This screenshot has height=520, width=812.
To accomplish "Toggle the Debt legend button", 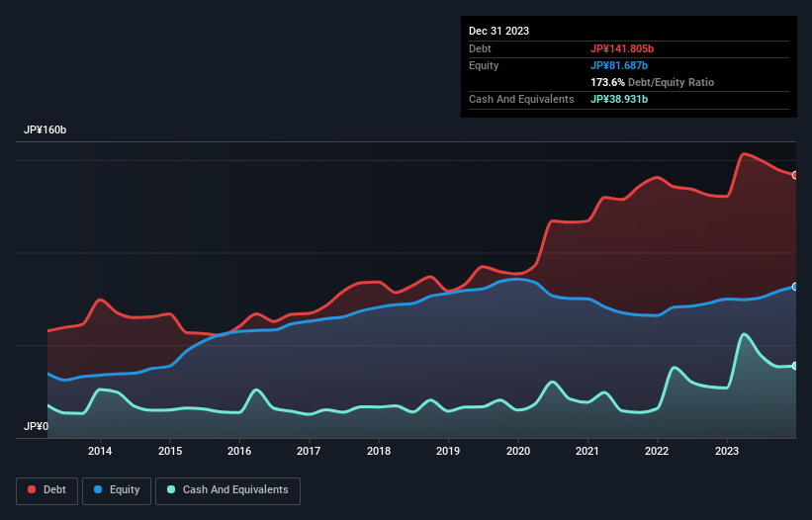I will coord(47,490).
